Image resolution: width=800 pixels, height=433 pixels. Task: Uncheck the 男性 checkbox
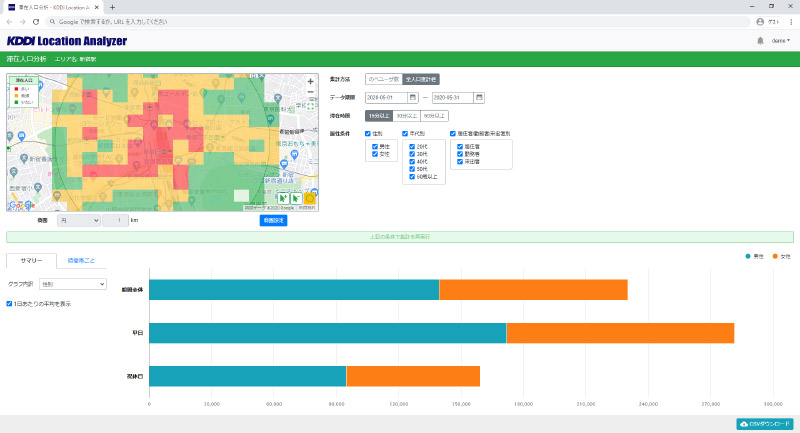click(x=375, y=146)
